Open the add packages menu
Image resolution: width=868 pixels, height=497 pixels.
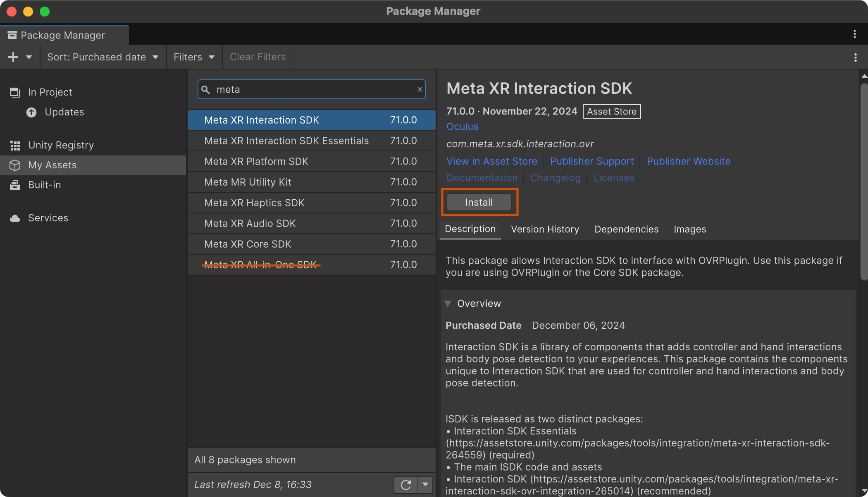(13, 57)
